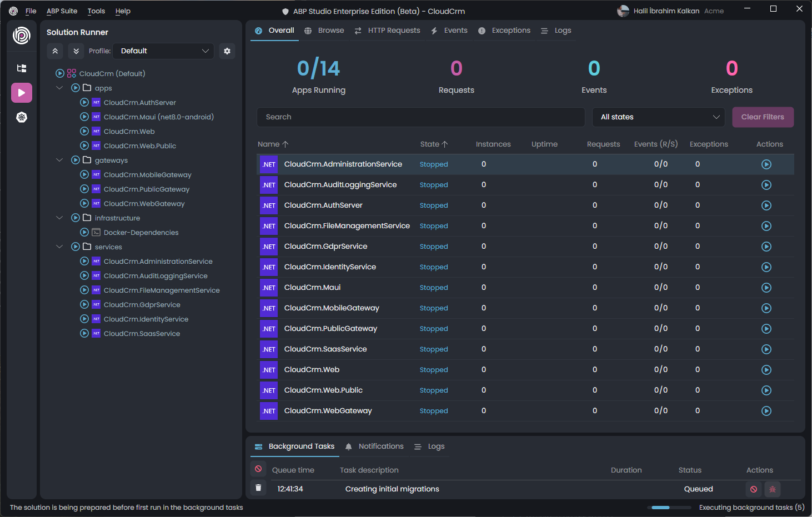Toggle the State column sort order
Viewport: 812px width, 517px height.
(x=434, y=144)
